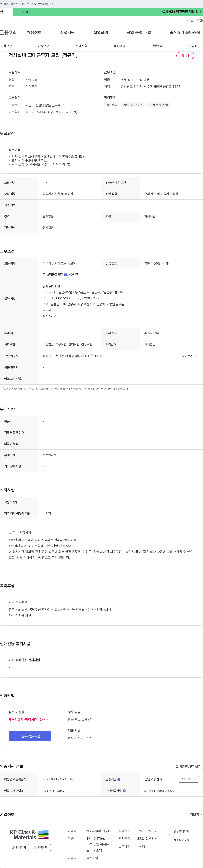Image resolution: width=203 pixels, height=868 pixels.
Task: Click the 비희망 value for 병역 대체 복무자
Action: [x=47, y=513]
